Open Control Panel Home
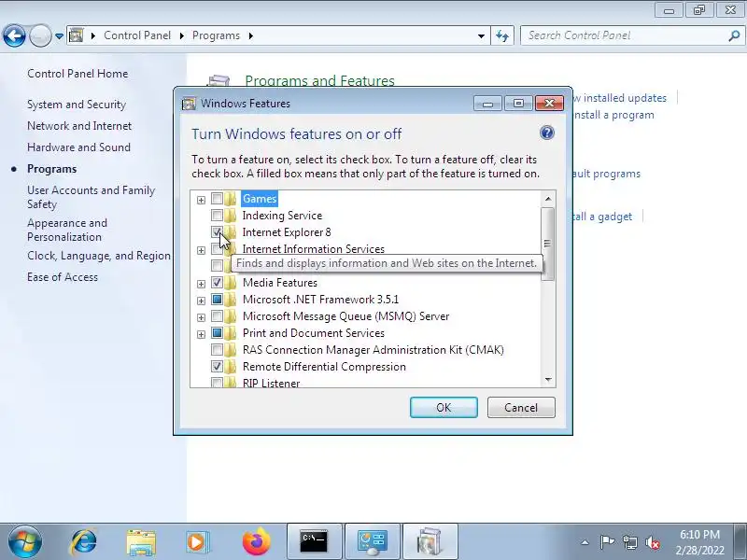 pyautogui.click(x=78, y=74)
